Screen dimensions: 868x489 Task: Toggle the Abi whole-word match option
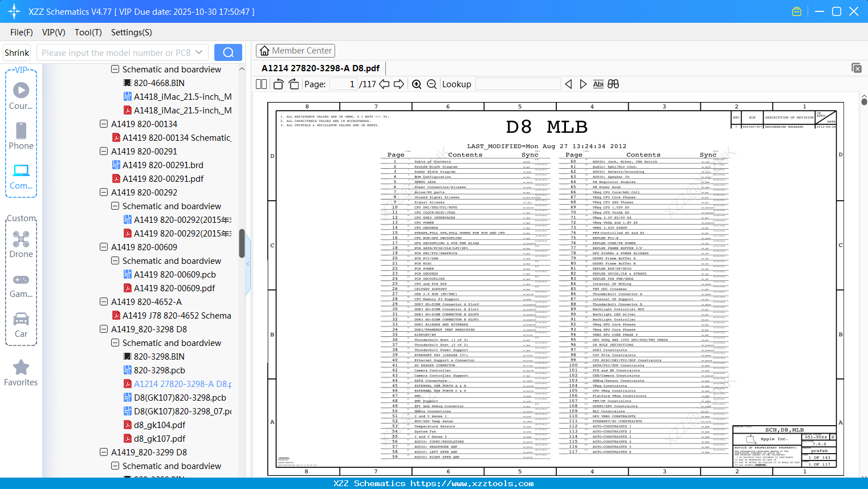coord(598,84)
